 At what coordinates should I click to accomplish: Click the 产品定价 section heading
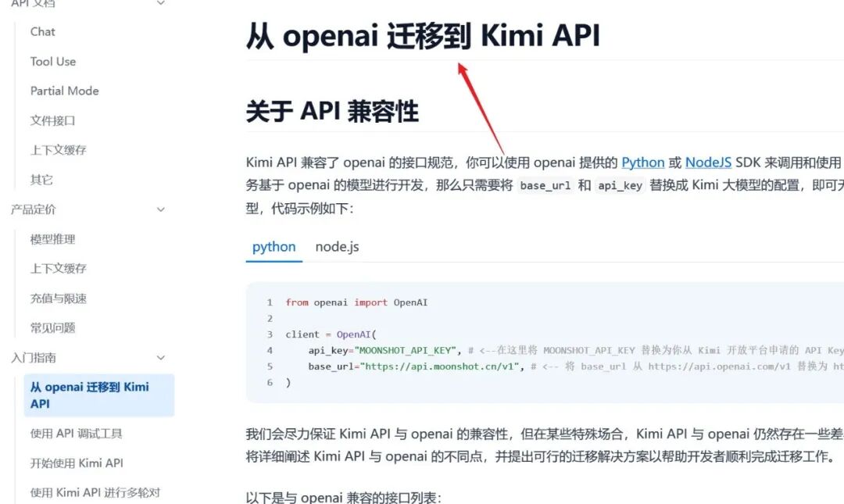coord(34,209)
